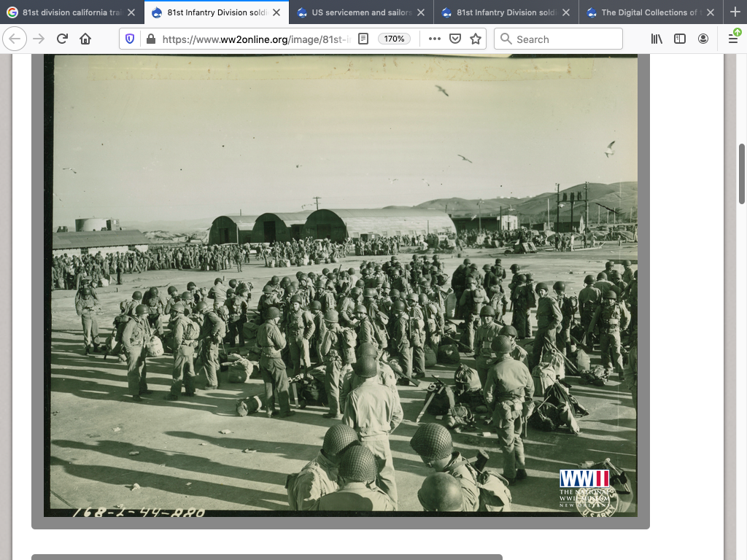Open the Firefox hamburger application menu
Viewport: 747px width, 560px height.
[733, 39]
